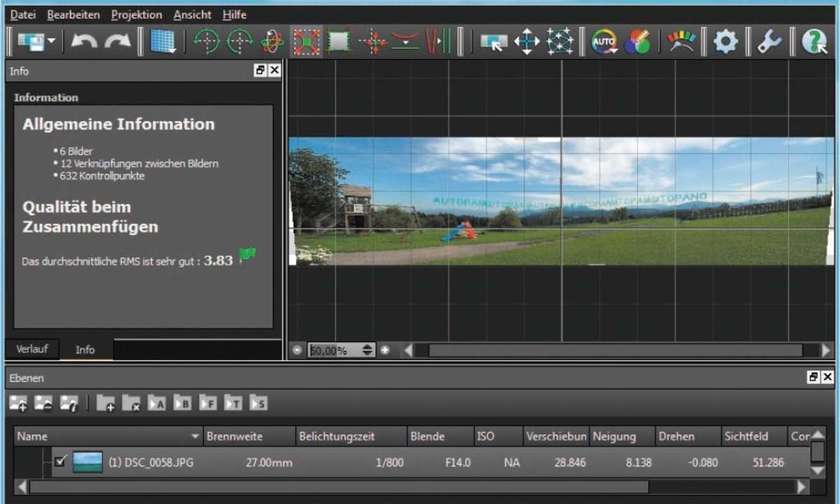Open the control points editor
This screenshot has width=840, height=504.
(561, 43)
